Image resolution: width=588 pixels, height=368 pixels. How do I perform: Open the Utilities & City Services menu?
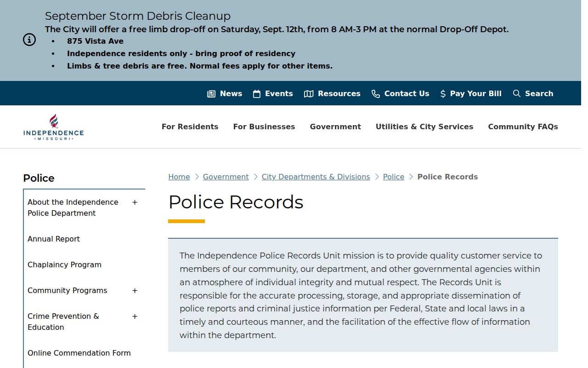[x=424, y=126]
